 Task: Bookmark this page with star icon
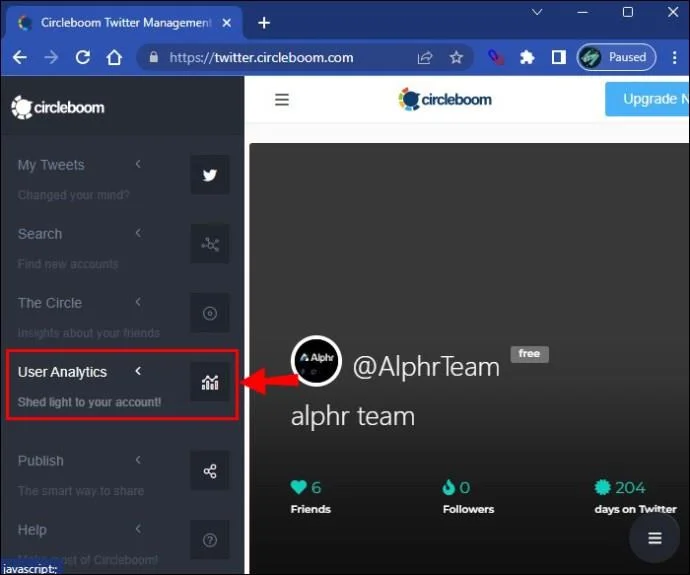[x=456, y=57]
